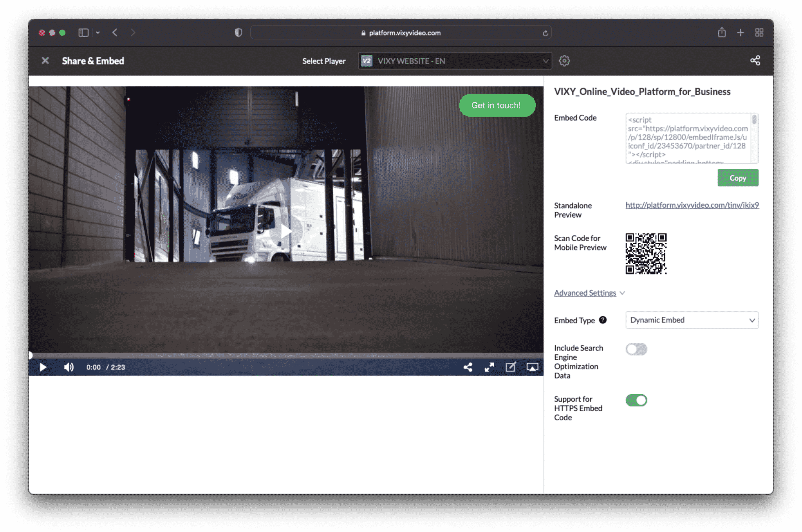This screenshot has height=532, width=802.
Task: Click the V2 player badge icon
Action: (366, 61)
